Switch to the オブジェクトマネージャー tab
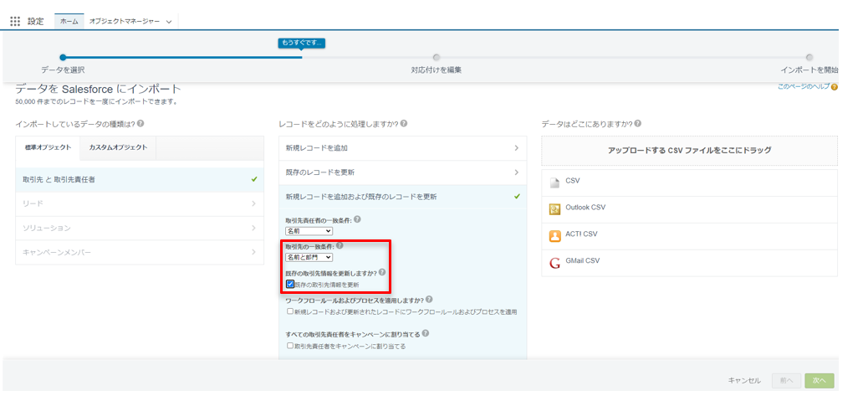This screenshot has width=868, height=401. coord(125,21)
